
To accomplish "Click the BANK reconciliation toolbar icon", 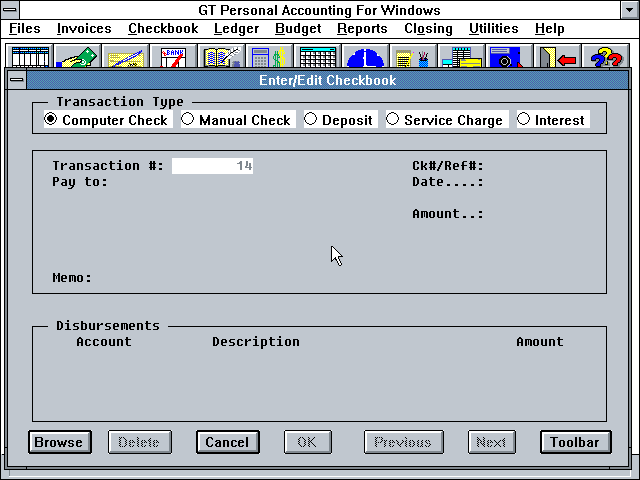I will [173, 56].
